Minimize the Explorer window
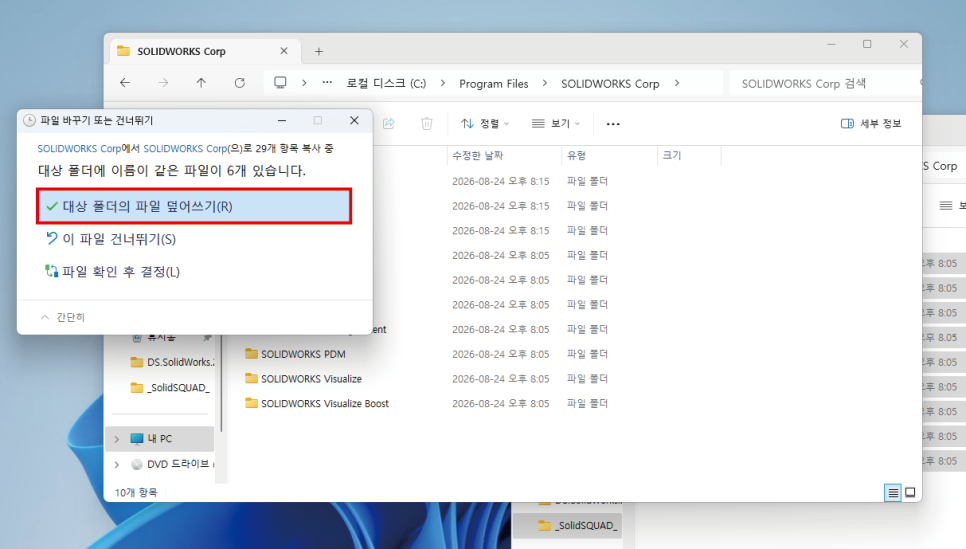This screenshot has height=549, width=966. coord(831,44)
